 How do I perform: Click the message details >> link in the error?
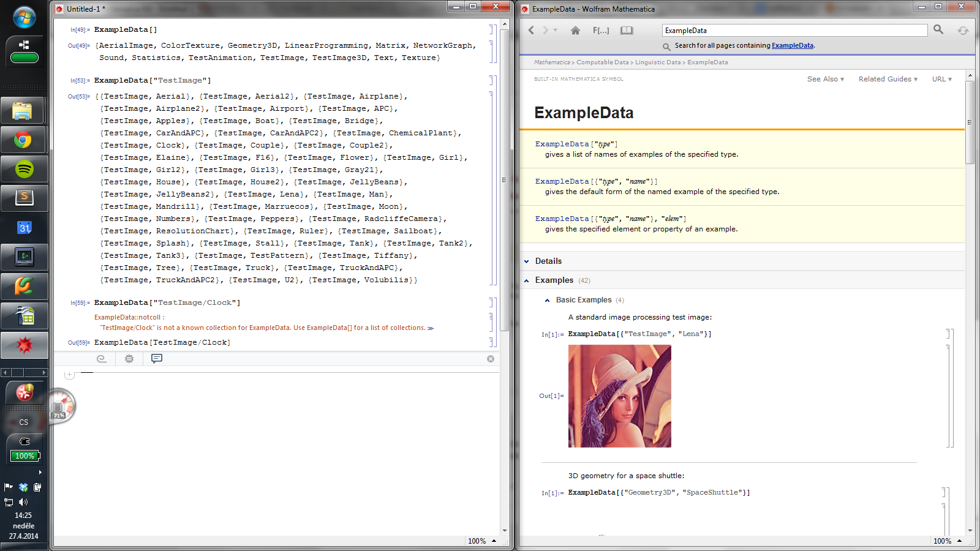coord(431,328)
